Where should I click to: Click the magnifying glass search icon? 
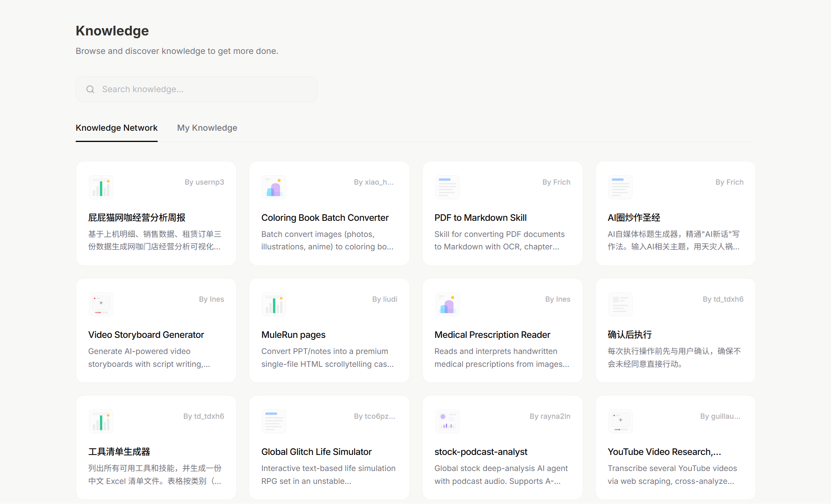[x=90, y=89]
